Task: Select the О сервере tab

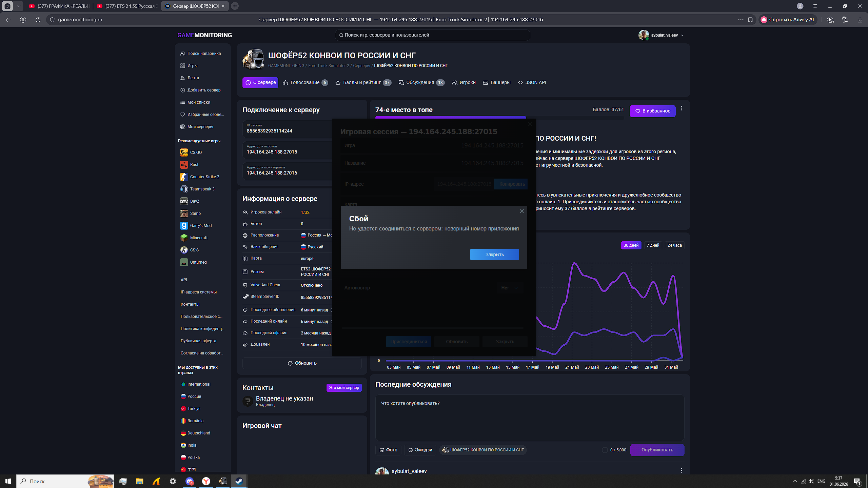Action: (260, 83)
